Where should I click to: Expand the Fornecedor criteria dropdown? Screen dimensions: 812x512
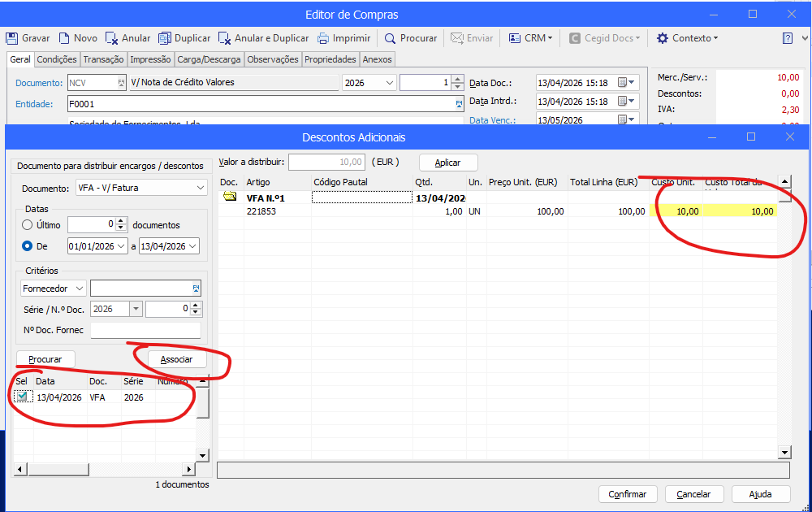(79, 289)
